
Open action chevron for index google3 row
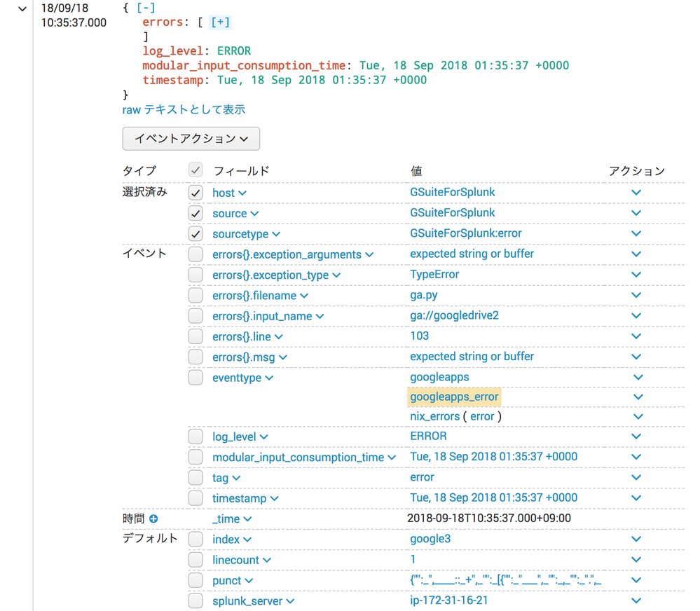[636, 540]
